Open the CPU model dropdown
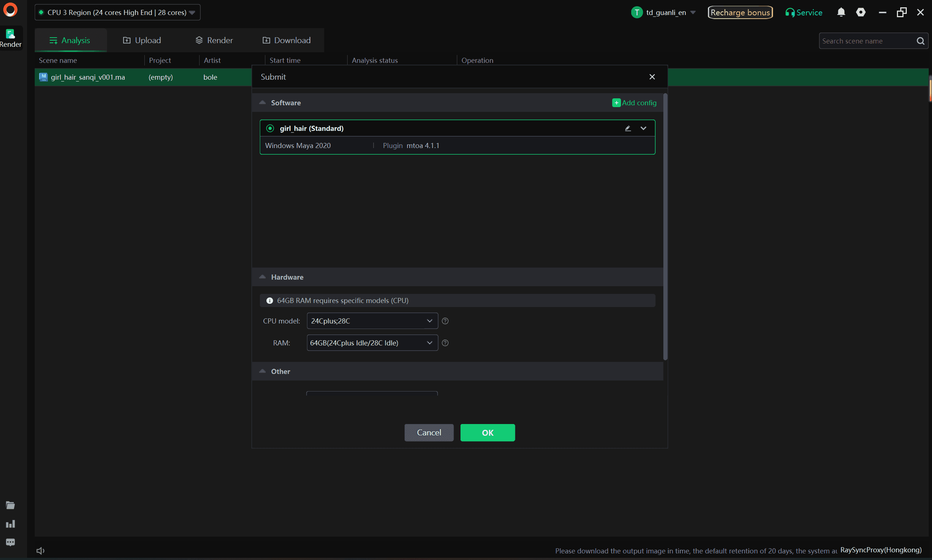Viewport: 932px width, 560px height. (x=372, y=321)
